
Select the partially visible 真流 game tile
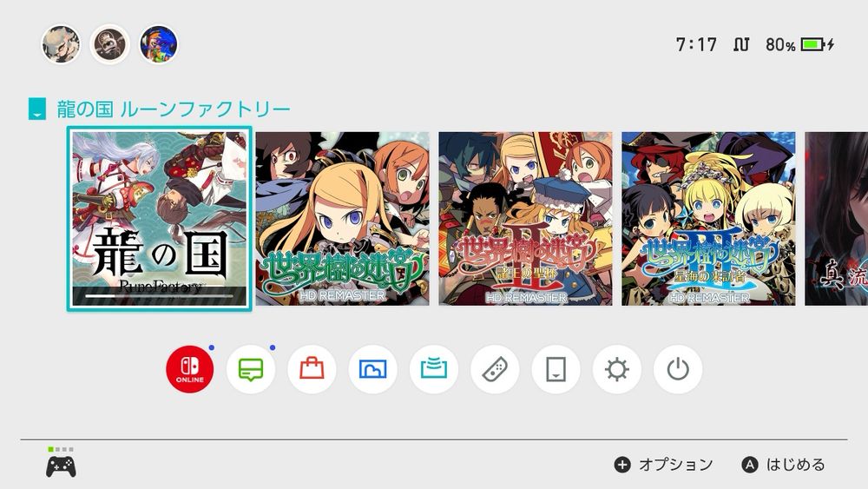pyautogui.click(x=837, y=219)
